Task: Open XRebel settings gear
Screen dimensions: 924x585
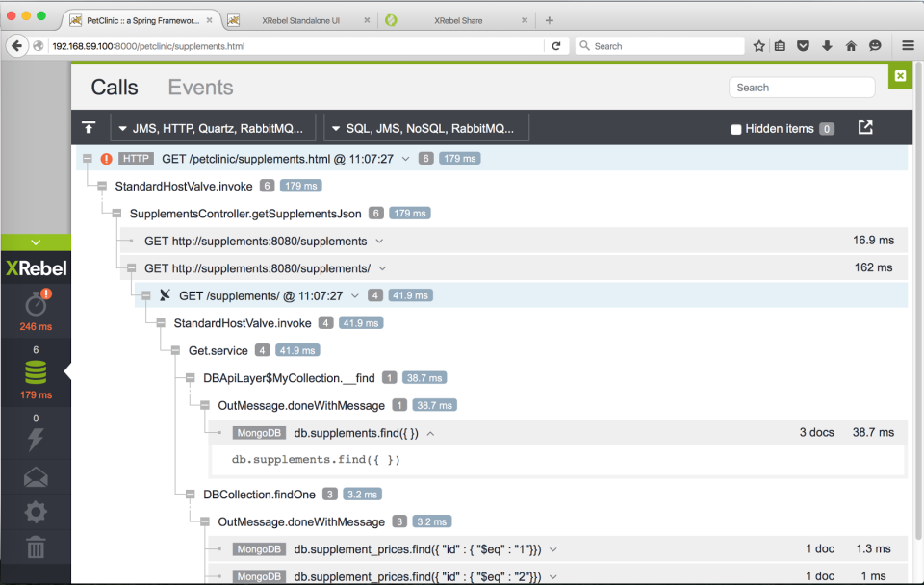Action: click(36, 512)
